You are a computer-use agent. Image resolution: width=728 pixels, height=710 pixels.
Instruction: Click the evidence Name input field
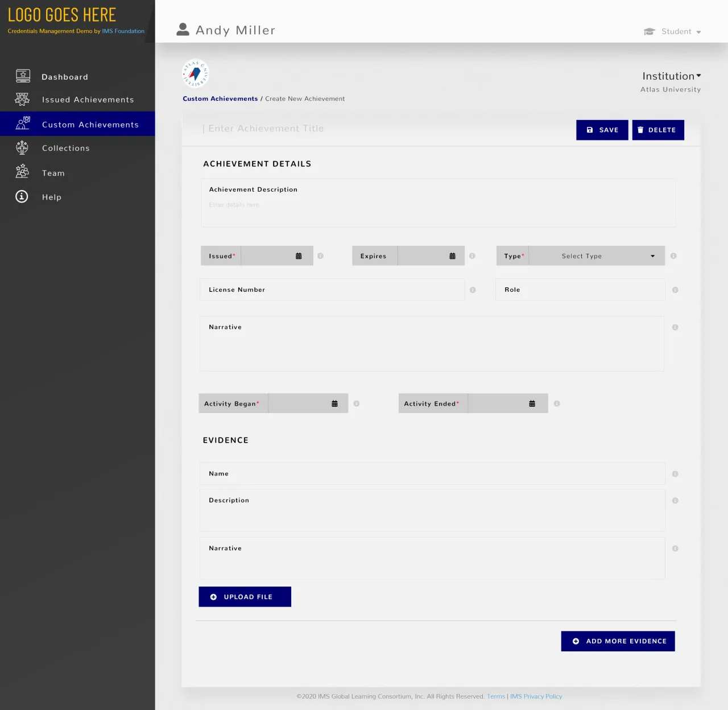click(x=432, y=473)
